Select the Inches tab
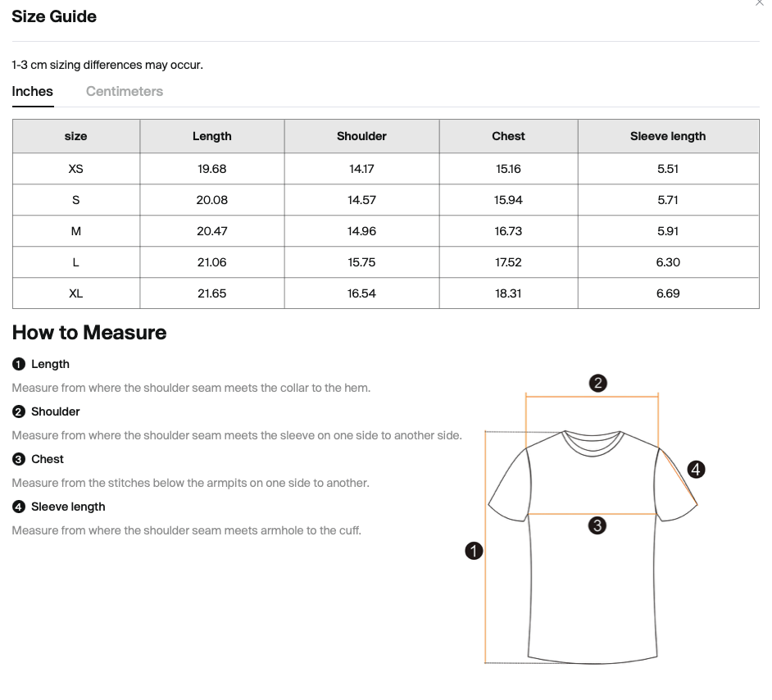The image size is (772, 700). (33, 92)
